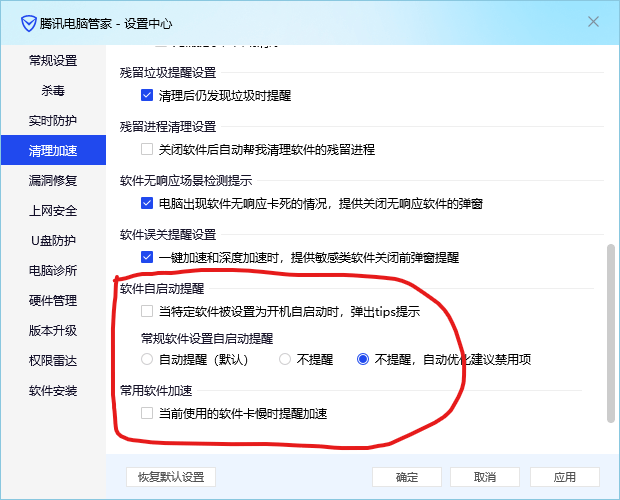The width and height of the screenshot is (620, 500).
Task: Switch to 权限雷达 settings
Action: (x=53, y=360)
